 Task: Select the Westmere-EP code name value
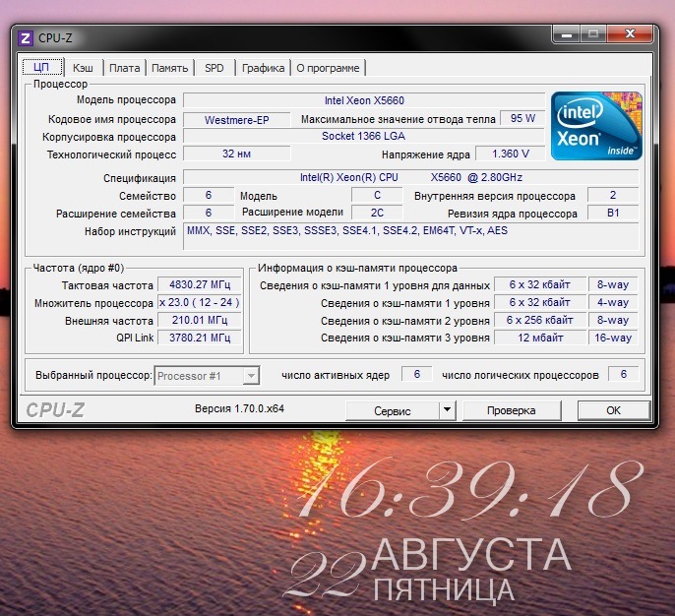point(237,120)
